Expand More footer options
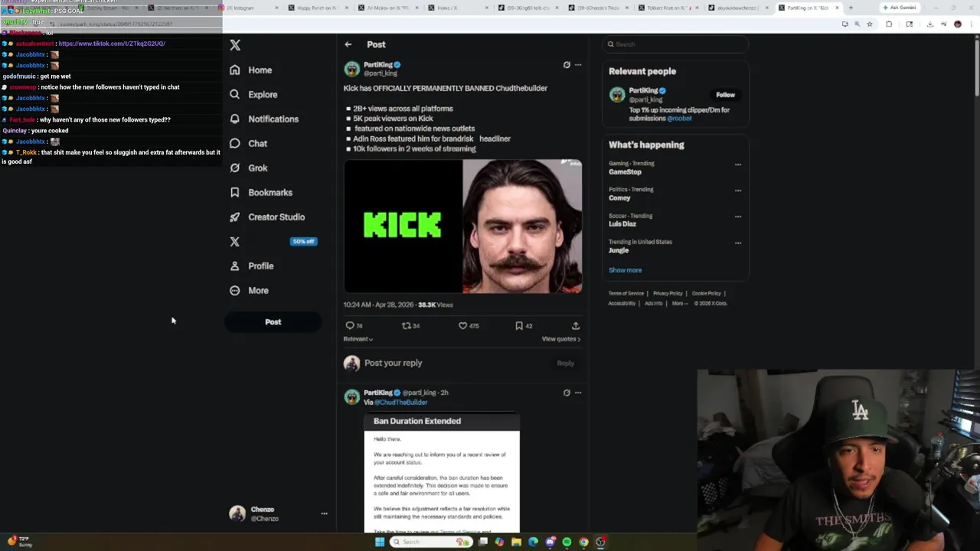Screen dimensions: 980x551 tap(679, 303)
